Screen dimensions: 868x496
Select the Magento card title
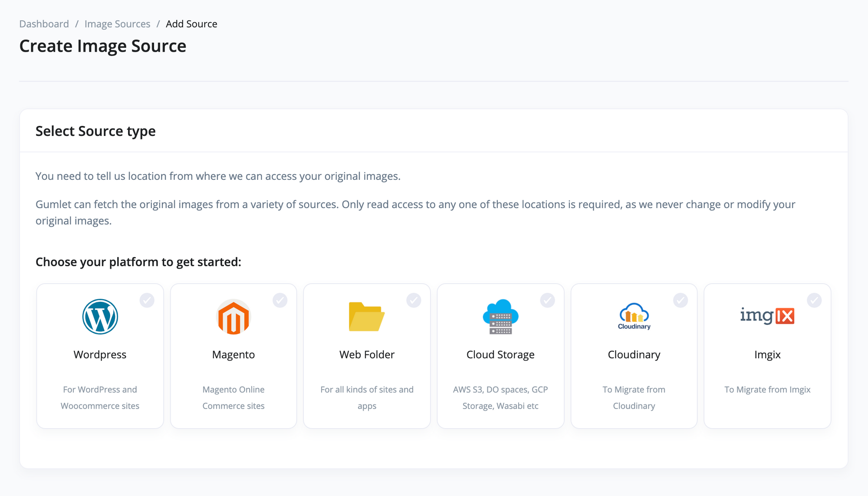coord(233,354)
